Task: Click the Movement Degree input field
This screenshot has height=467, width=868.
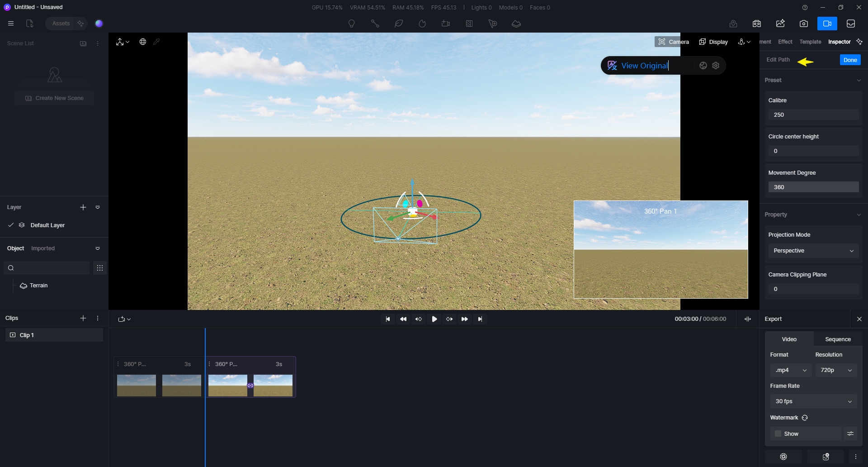Action: (x=813, y=187)
